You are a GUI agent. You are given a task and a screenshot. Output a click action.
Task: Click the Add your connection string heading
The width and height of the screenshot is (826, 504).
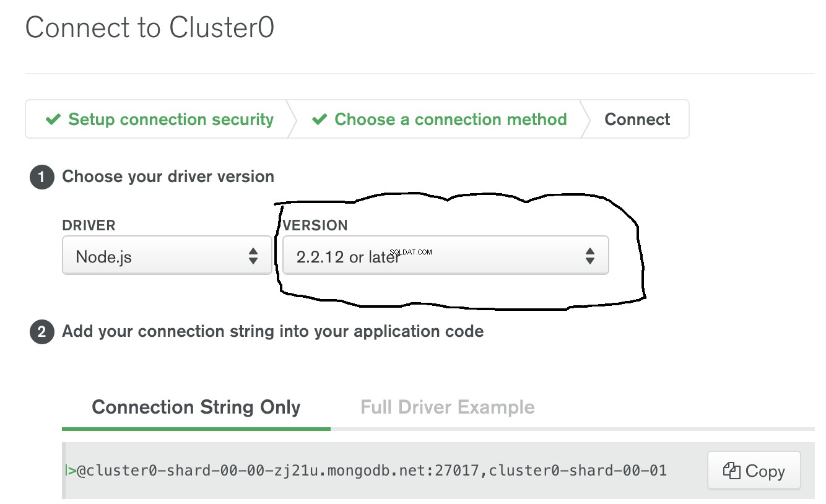point(273,332)
